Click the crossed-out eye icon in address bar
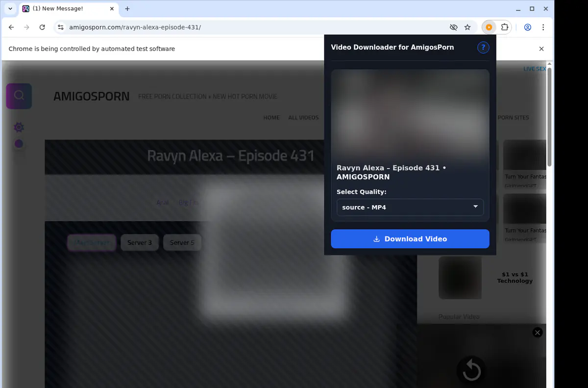The image size is (588, 388). tap(453, 27)
